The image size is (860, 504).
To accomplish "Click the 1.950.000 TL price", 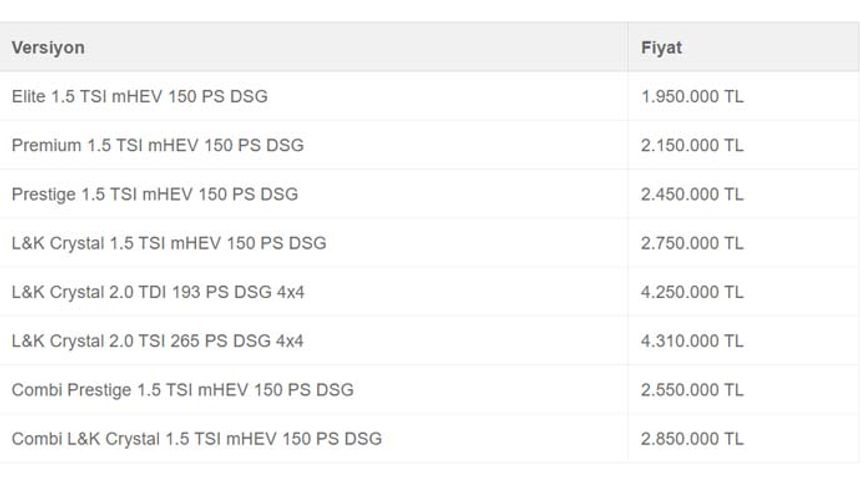I will (692, 97).
